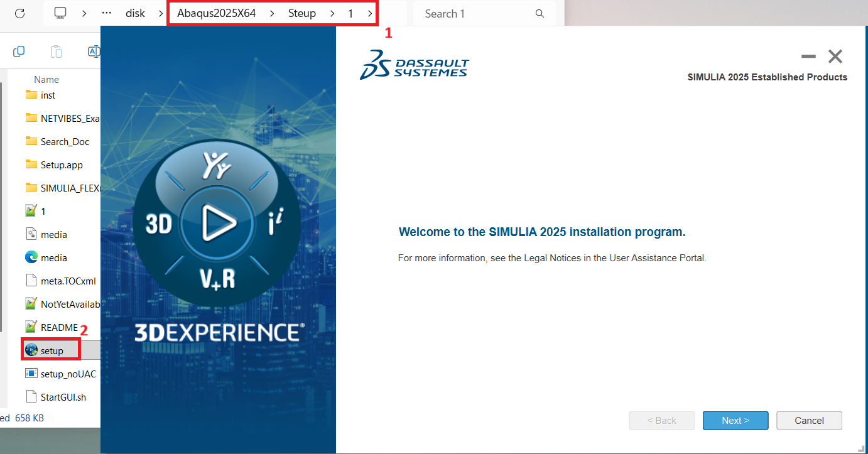
Task: Click the Refresh icon next to address bar
Action: (x=18, y=13)
